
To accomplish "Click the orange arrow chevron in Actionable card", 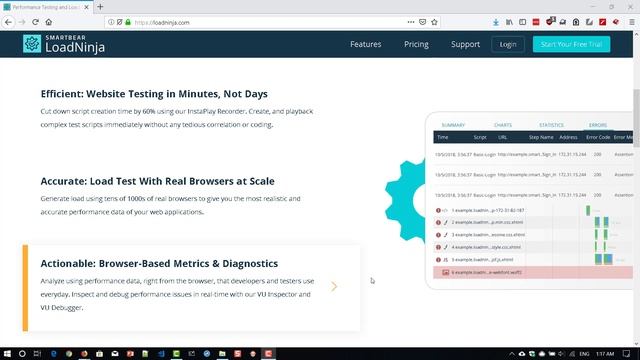I will coord(334,286).
